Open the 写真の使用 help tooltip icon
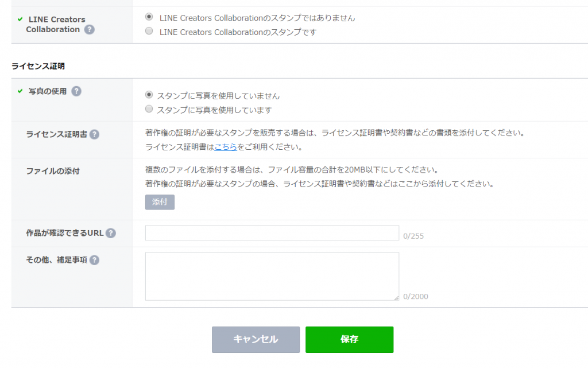The width and height of the screenshot is (588, 369). pos(76,91)
